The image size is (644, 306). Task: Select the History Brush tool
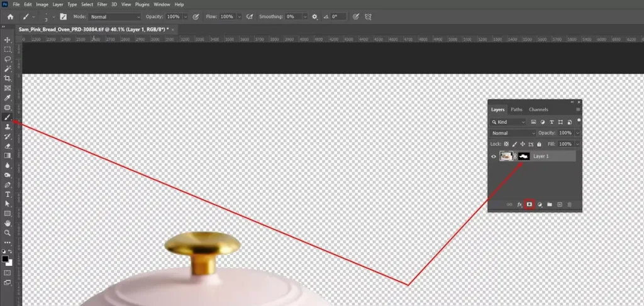coord(8,136)
